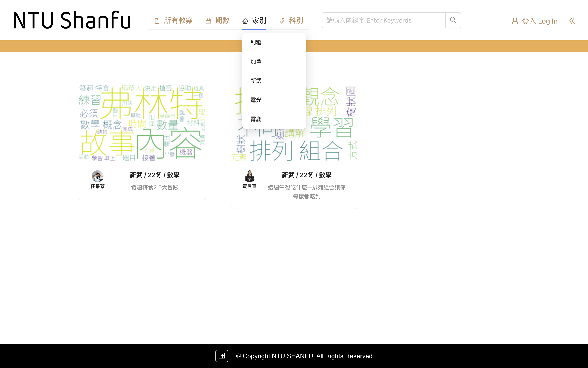Open the 期數 menu tab
This screenshot has height=368, width=588.
click(x=222, y=20)
